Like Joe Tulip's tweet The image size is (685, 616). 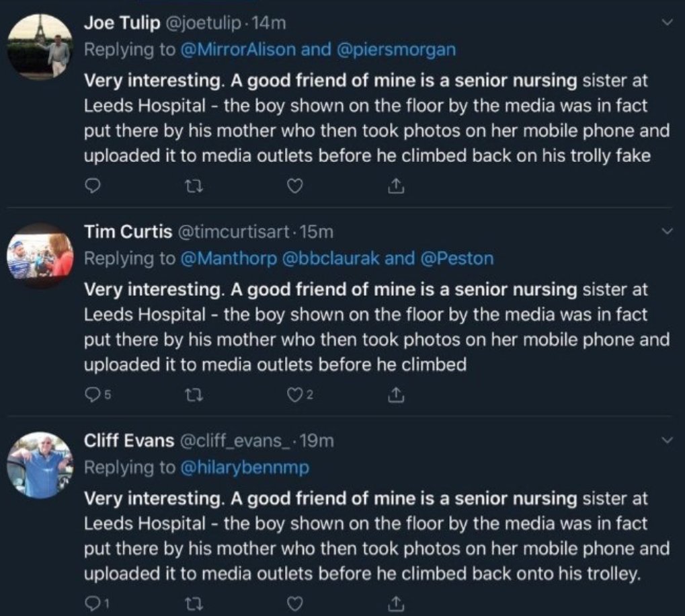pyautogui.click(x=294, y=184)
